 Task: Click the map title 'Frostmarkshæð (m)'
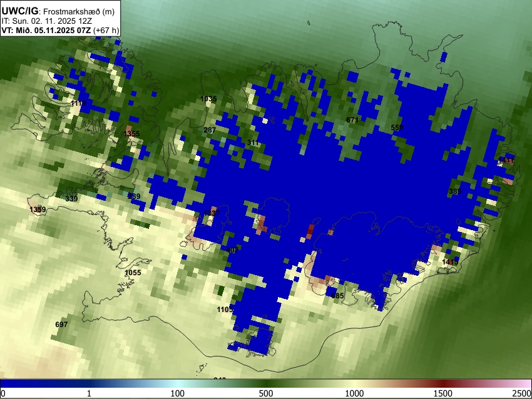click(x=79, y=11)
